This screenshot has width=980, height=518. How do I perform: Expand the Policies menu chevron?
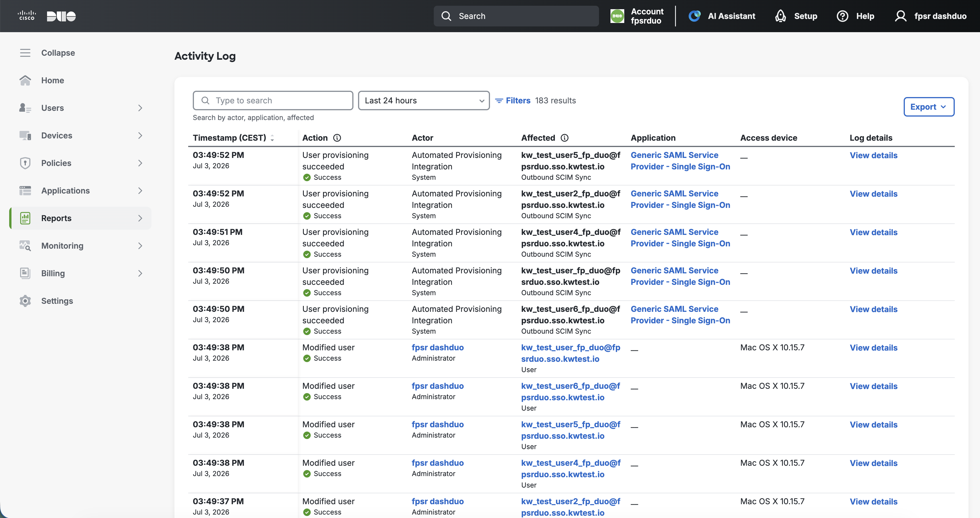tap(140, 163)
